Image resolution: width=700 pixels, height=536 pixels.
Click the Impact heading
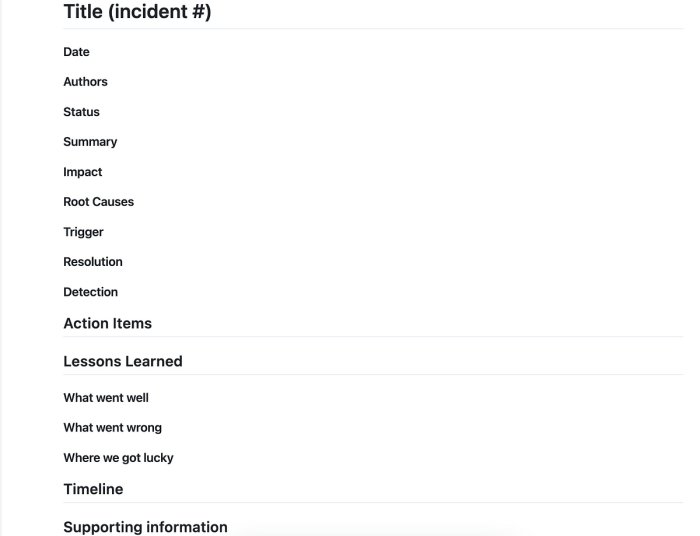[83, 172]
